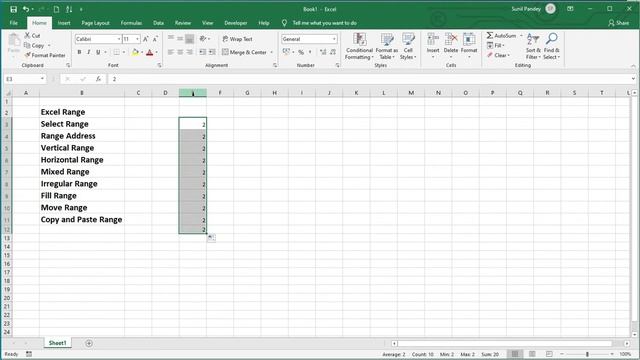This screenshot has height=360, width=640.
Task: Open Conditional Formatting menu
Action: coord(359,46)
